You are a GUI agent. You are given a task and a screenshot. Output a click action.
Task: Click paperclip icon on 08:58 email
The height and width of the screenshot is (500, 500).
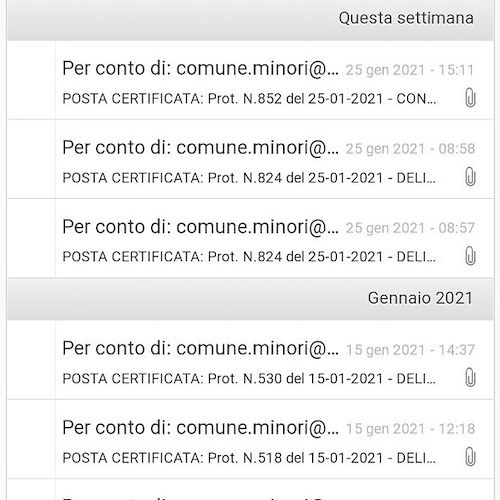[470, 177]
